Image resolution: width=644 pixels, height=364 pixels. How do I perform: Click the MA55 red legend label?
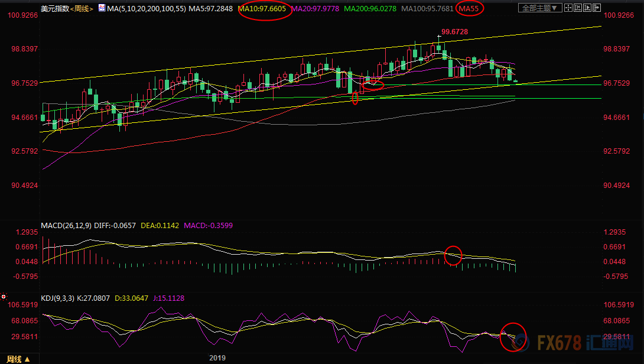coord(470,8)
